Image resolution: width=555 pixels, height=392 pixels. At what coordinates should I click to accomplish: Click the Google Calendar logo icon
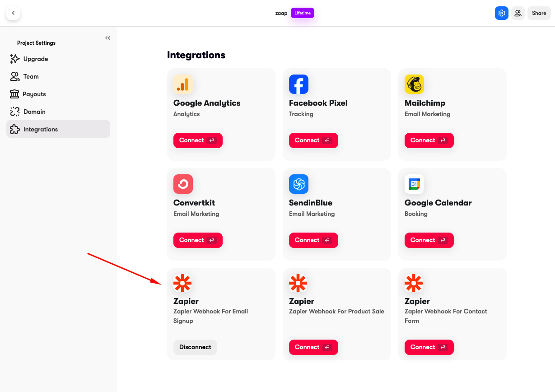tap(414, 184)
